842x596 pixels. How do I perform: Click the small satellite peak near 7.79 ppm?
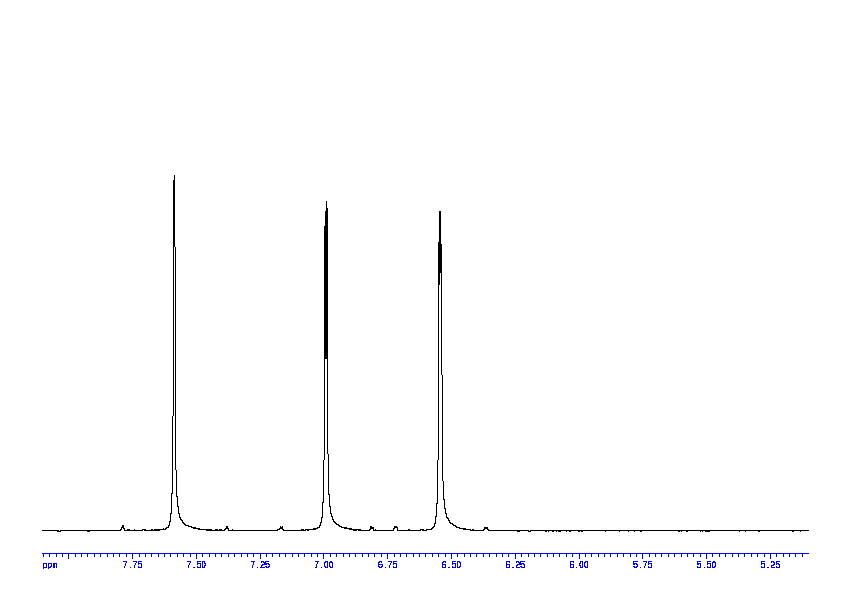[122, 526]
